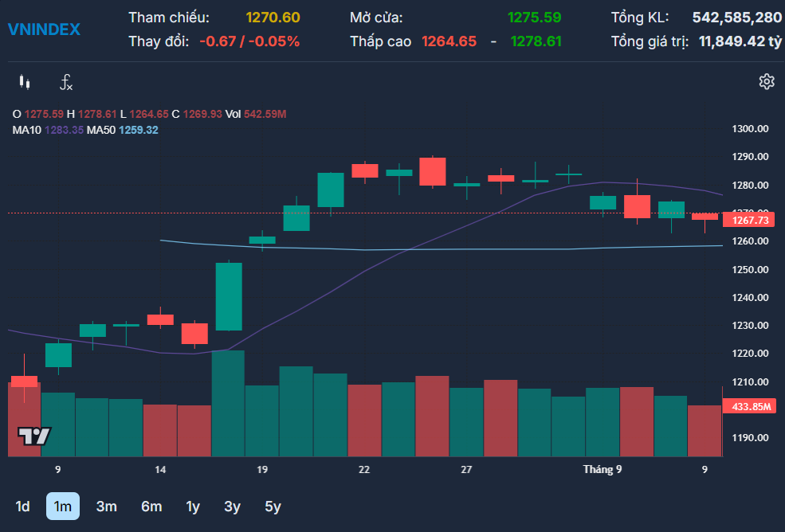The width and height of the screenshot is (785, 532).
Task: Click the TradingView logo
Action: 34,436
